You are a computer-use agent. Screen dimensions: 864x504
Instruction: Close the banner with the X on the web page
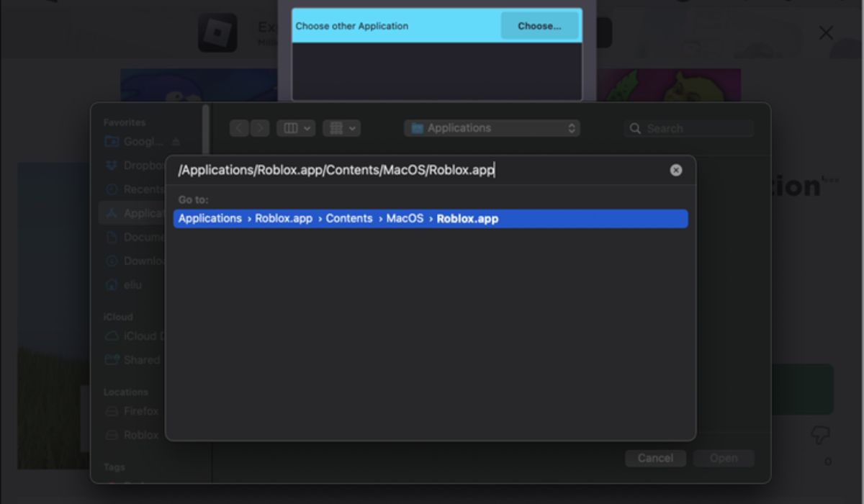(826, 32)
